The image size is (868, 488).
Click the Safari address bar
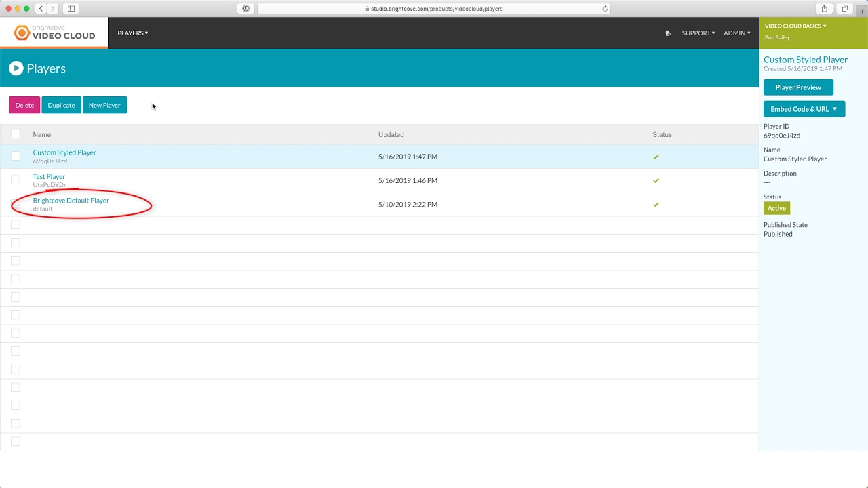click(x=434, y=9)
